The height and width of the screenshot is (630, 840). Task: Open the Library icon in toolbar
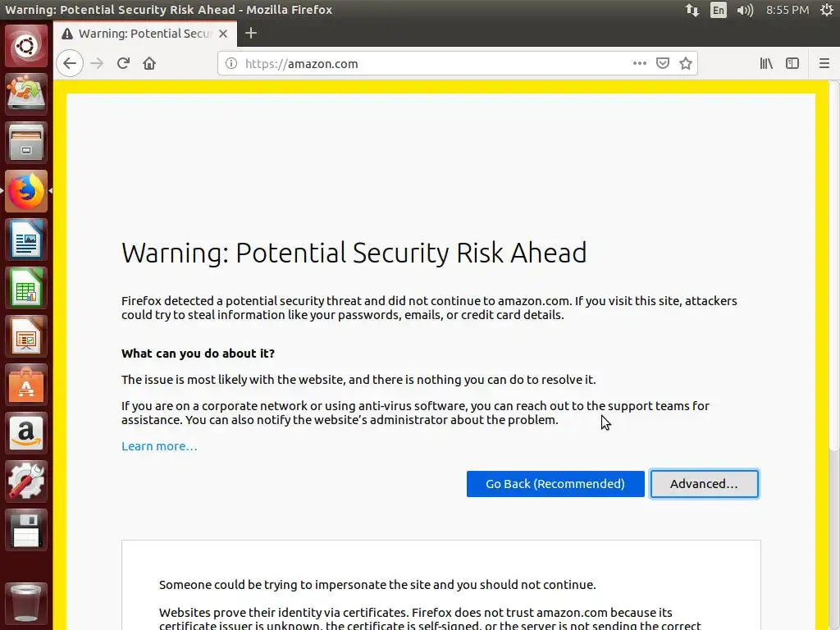tap(766, 63)
